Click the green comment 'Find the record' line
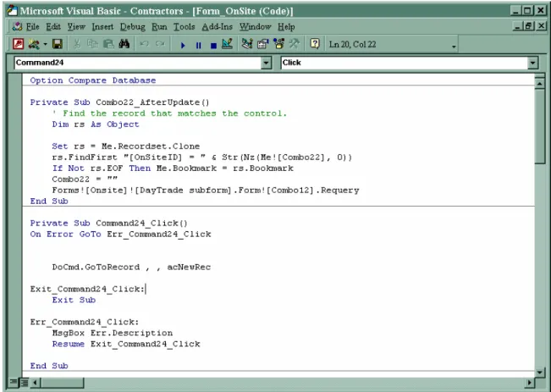551x392 pixels. pyautogui.click(x=169, y=113)
